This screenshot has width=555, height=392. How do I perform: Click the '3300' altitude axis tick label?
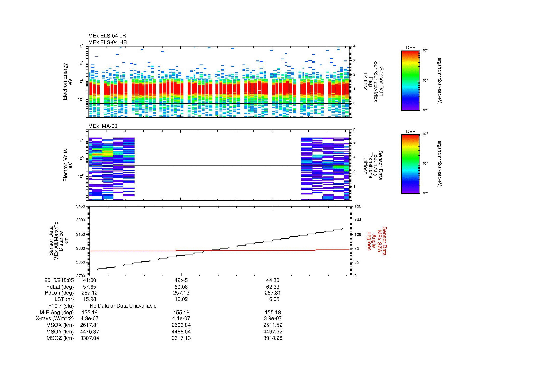[x=81, y=220]
